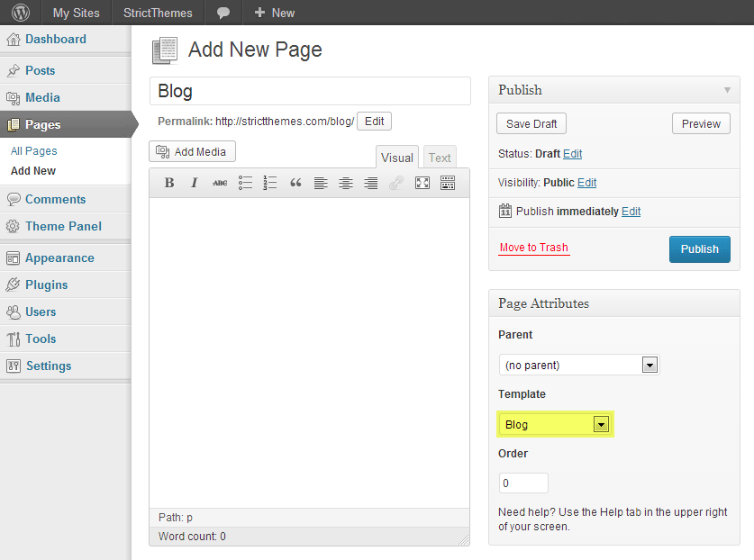Open the WordPress logo menu

coord(20,13)
